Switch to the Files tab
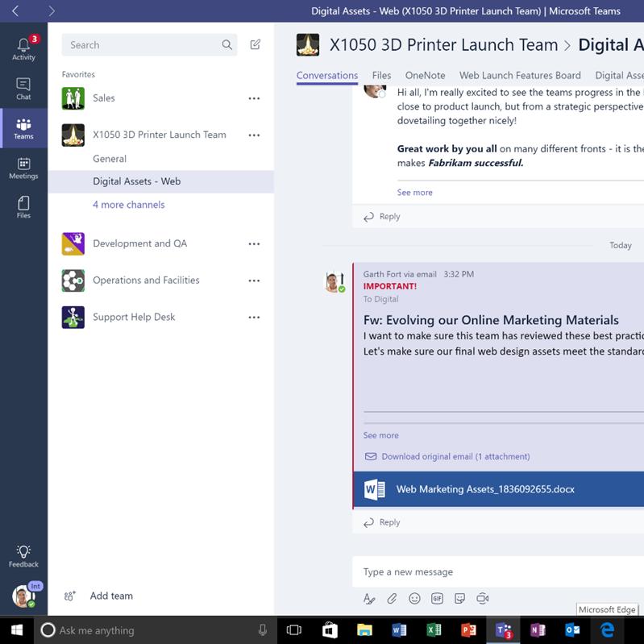The height and width of the screenshot is (644, 644). click(x=381, y=76)
